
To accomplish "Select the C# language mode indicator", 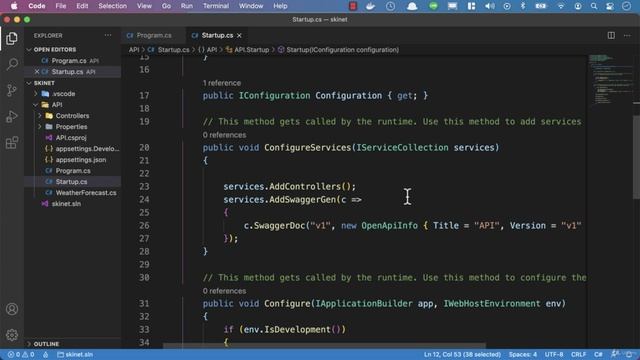I will click(598, 355).
